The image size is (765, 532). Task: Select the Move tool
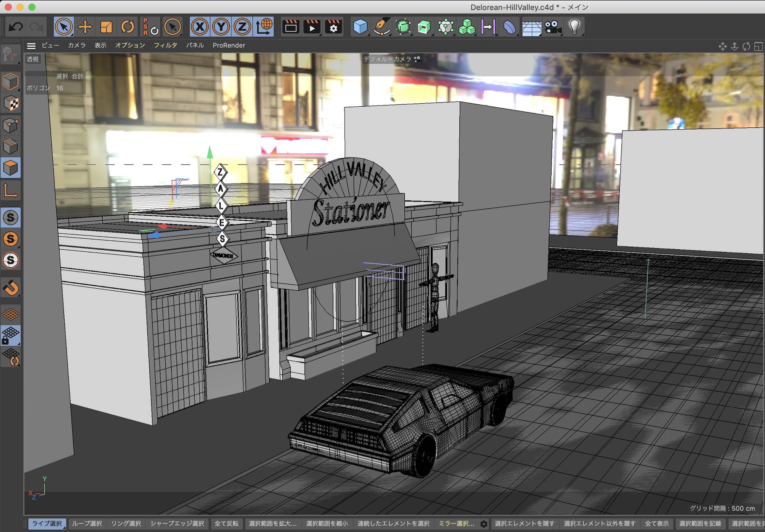[x=85, y=27]
